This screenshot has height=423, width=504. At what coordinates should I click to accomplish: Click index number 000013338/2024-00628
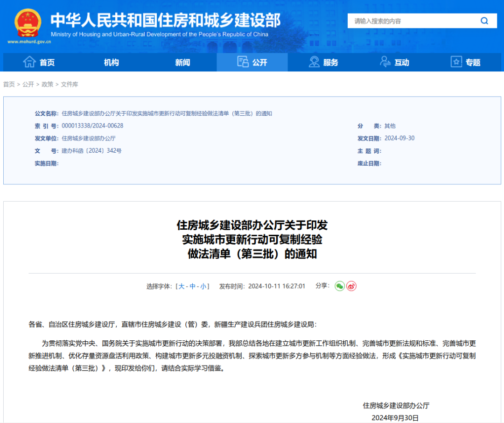(x=92, y=126)
